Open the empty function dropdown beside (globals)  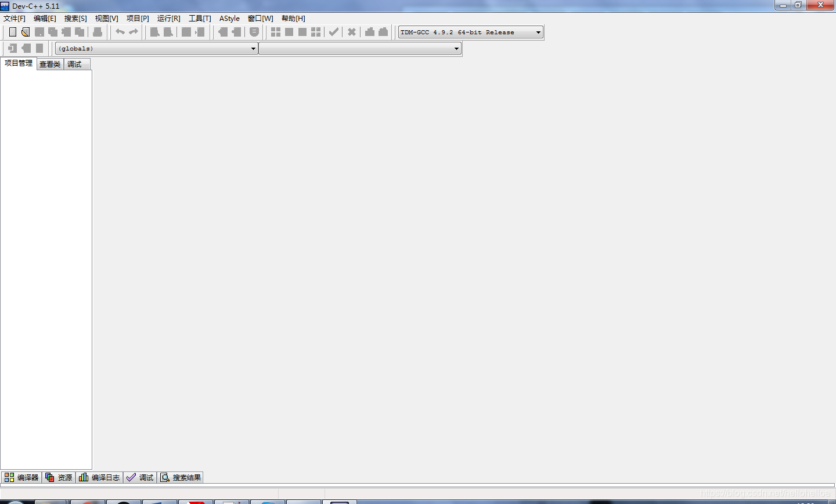point(360,49)
